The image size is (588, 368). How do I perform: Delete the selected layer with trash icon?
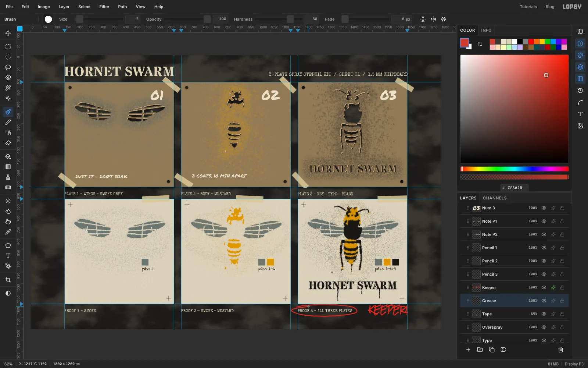[561, 350]
